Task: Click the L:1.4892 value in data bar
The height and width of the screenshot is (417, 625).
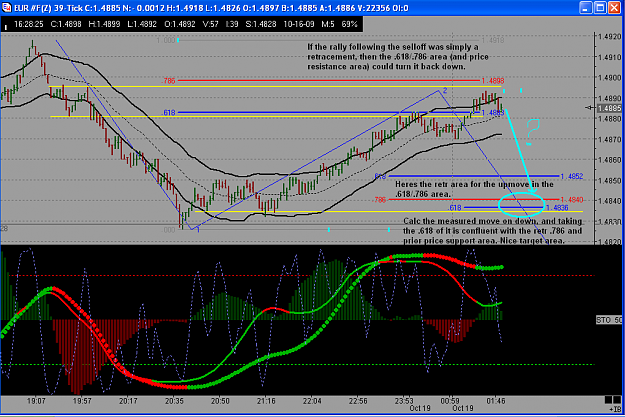Action: point(142,24)
